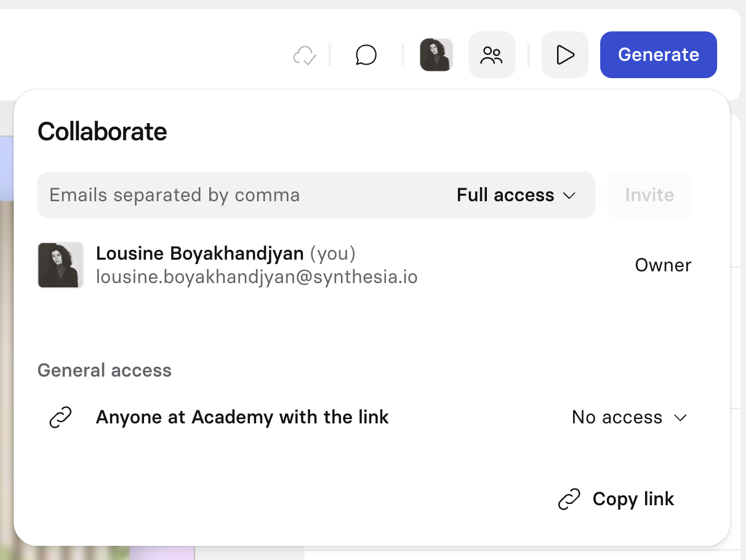Click the cloud sync status icon
This screenshot has width=746, height=560.
pyautogui.click(x=304, y=55)
